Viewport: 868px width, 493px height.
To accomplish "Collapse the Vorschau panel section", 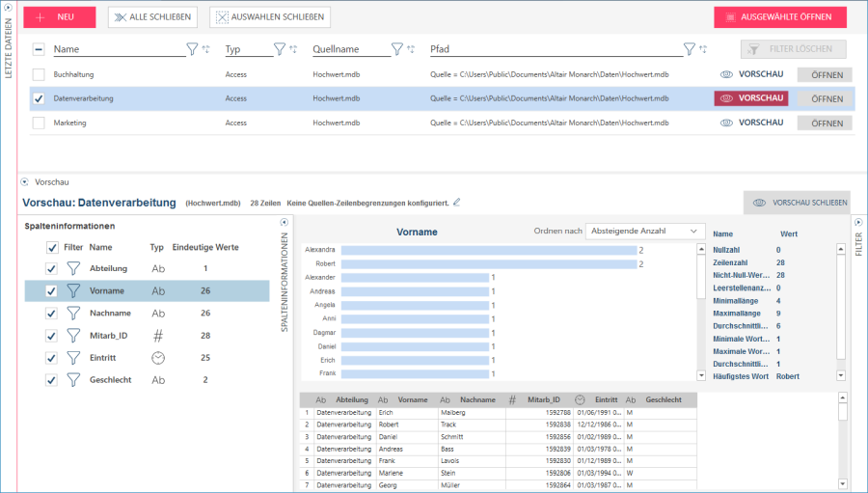I will click(x=25, y=181).
